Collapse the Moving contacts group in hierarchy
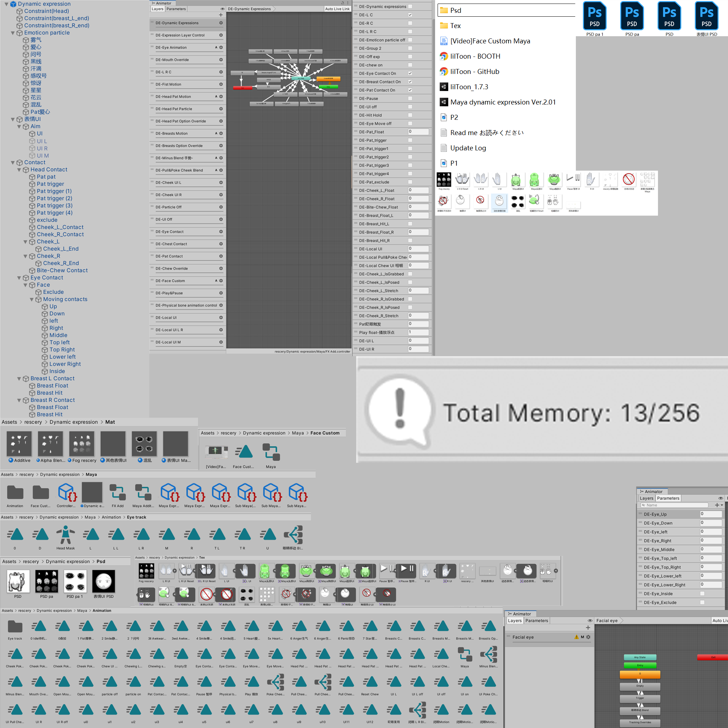This screenshot has height=728, width=728. [x=32, y=299]
